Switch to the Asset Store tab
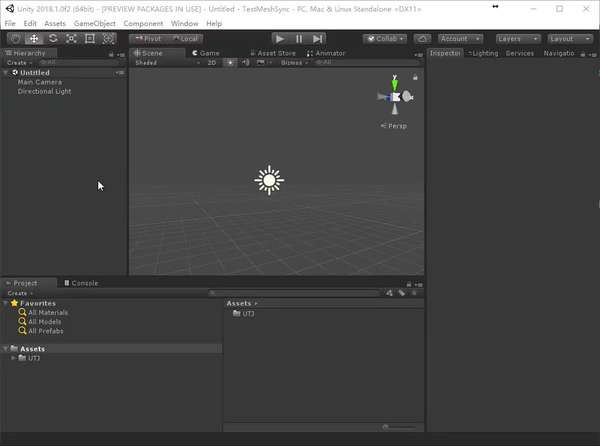This screenshot has height=446, width=600. pyautogui.click(x=273, y=53)
